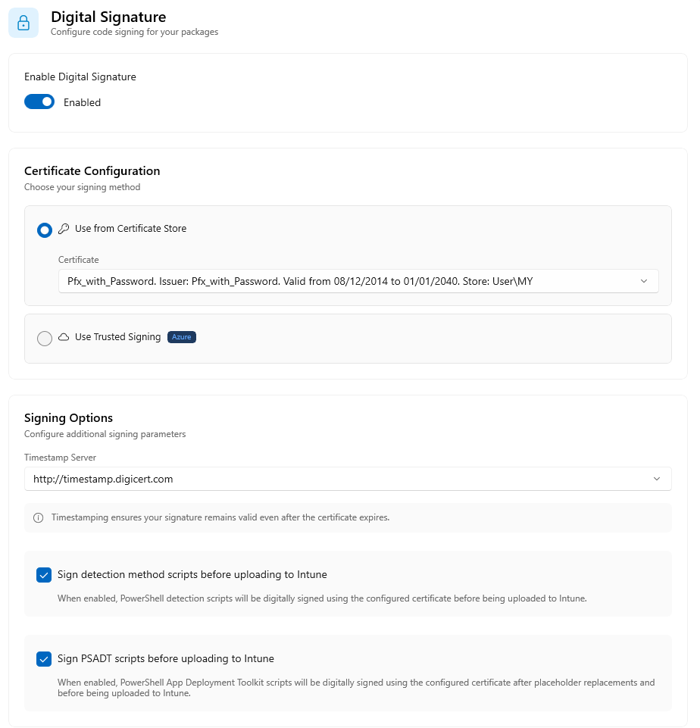Click the Digital Signature page title
This screenshot has width=700, height=728.
(x=108, y=16)
